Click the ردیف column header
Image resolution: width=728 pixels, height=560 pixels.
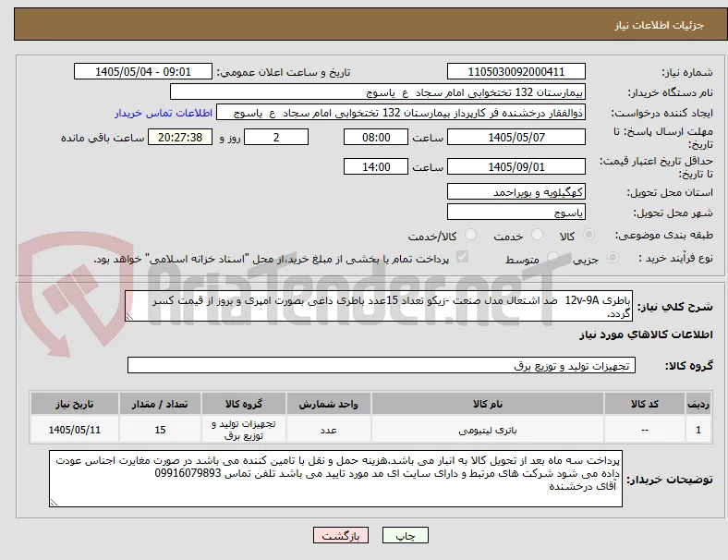[x=698, y=404]
